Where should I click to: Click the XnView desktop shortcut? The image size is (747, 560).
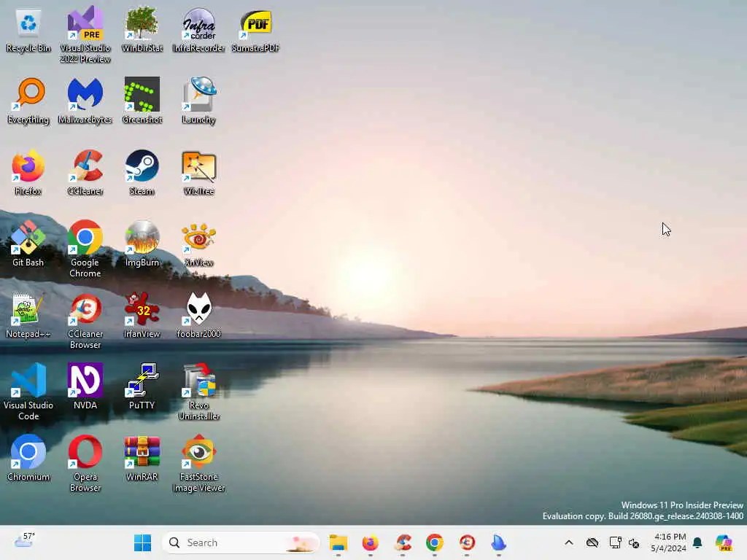point(198,244)
